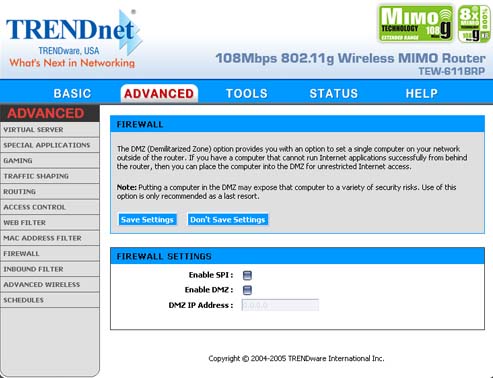Open Schedules in the sidebar
Screen dimensions: 493x378
tap(50, 300)
